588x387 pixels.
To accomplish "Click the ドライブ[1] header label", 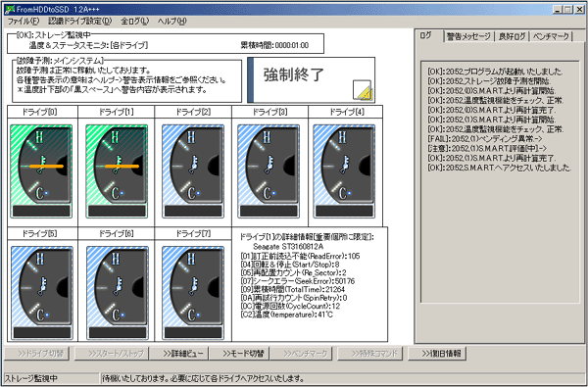I will [116, 112].
